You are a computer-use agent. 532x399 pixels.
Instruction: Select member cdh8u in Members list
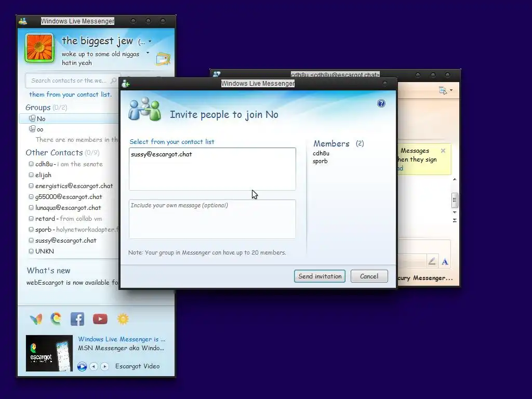(x=321, y=153)
